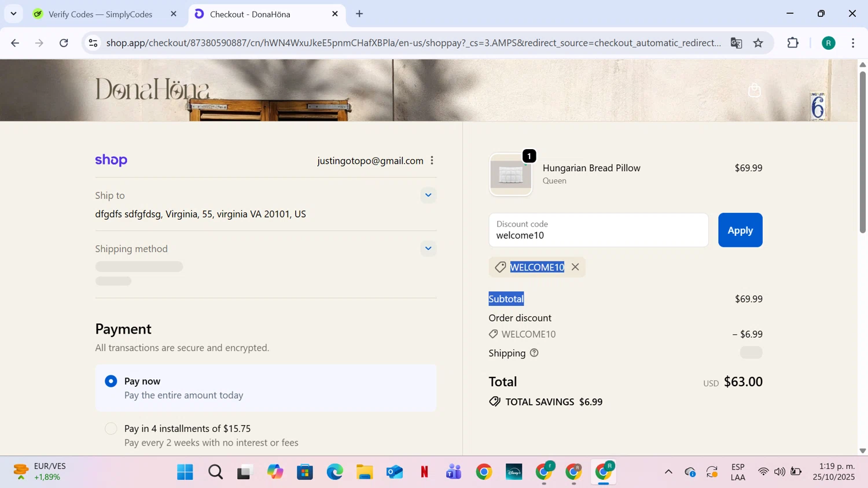This screenshot has height=488, width=868.
Task: Click the page vertical scrollbar
Action: pyautogui.click(x=862, y=153)
